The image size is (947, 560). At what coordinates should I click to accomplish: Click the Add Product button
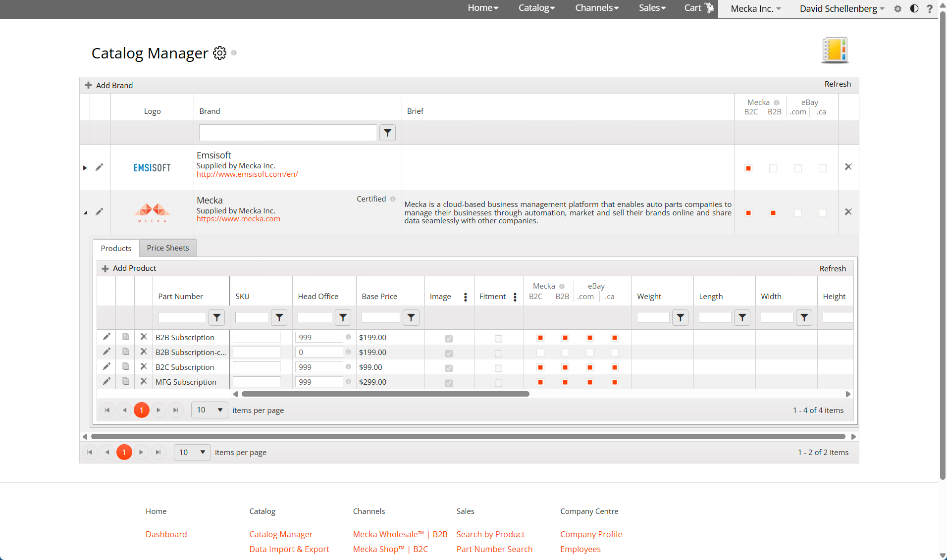[x=129, y=268]
